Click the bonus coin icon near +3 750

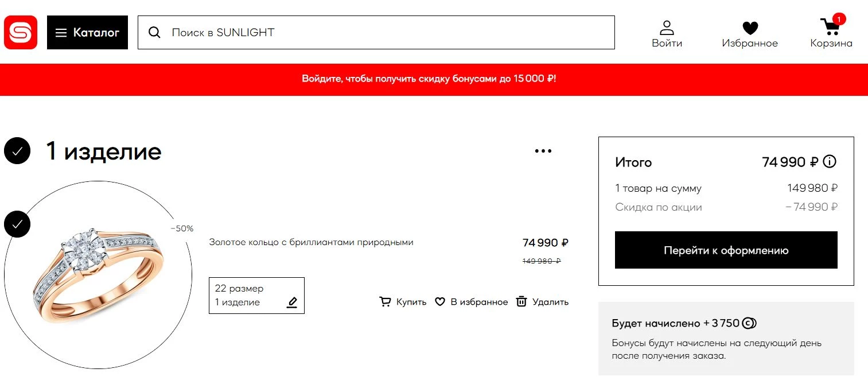(748, 323)
